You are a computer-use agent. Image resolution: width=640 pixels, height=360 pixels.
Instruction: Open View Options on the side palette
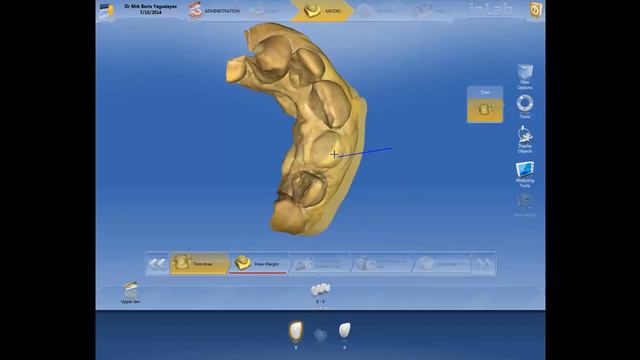point(524,77)
